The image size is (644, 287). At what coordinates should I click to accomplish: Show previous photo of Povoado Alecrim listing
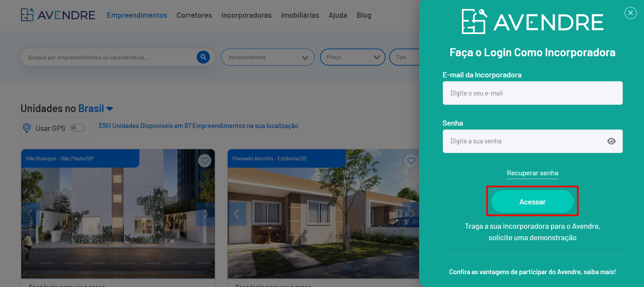(237, 214)
